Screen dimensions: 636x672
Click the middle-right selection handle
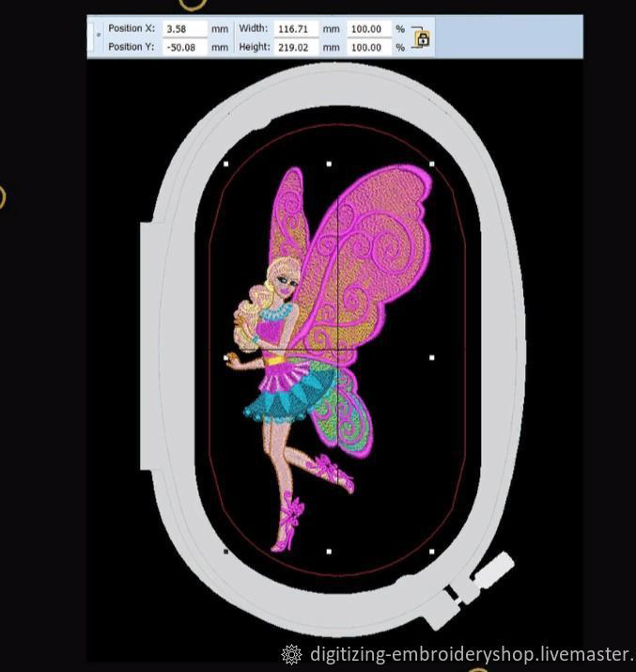pos(431,357)
